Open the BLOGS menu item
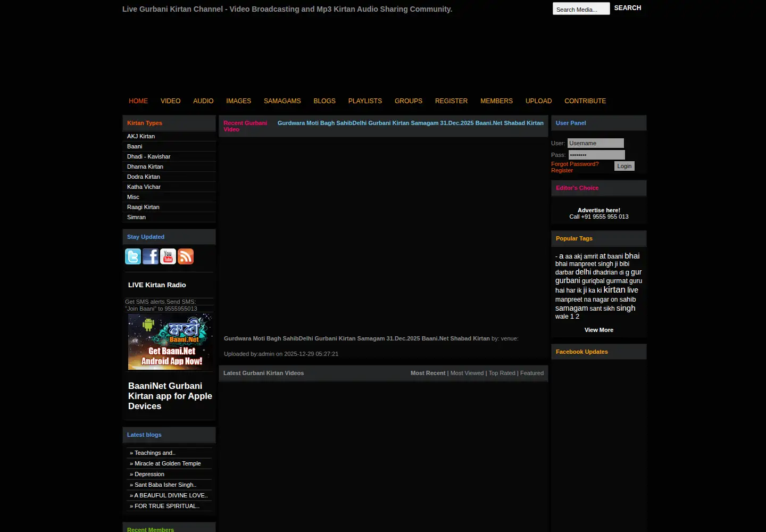766x532 pixels. [x=324, y=101]
